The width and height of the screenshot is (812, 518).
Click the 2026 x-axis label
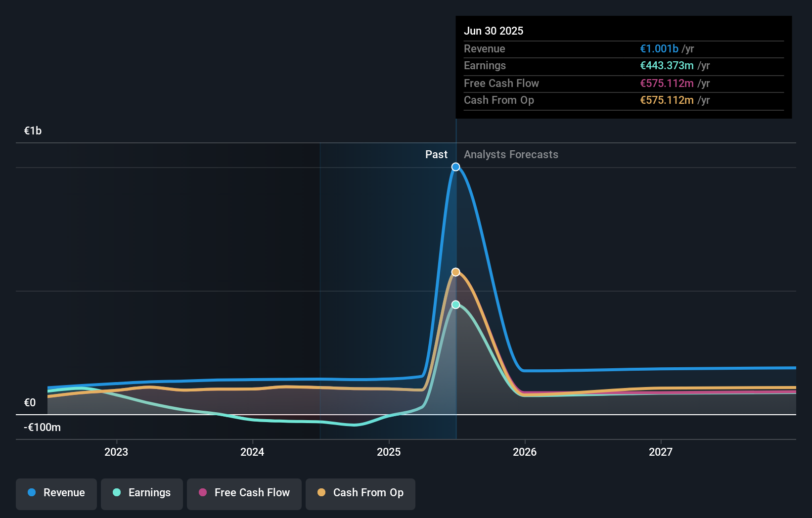[x=525, y=452]
